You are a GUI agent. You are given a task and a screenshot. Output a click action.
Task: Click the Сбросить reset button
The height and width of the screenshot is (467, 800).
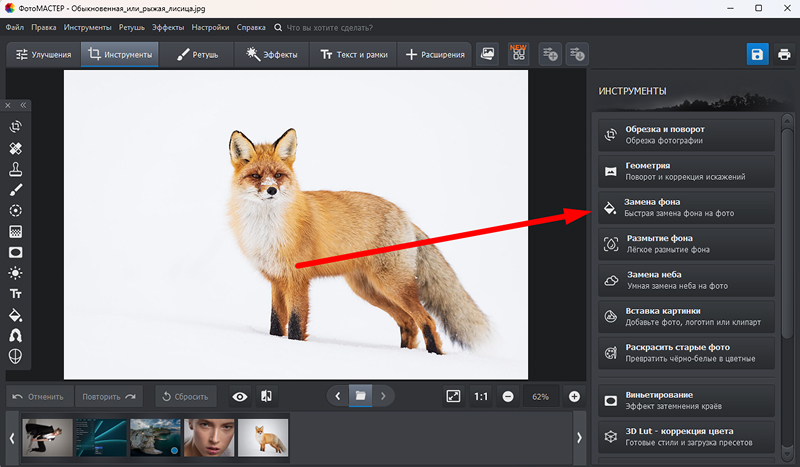(185, 396)
